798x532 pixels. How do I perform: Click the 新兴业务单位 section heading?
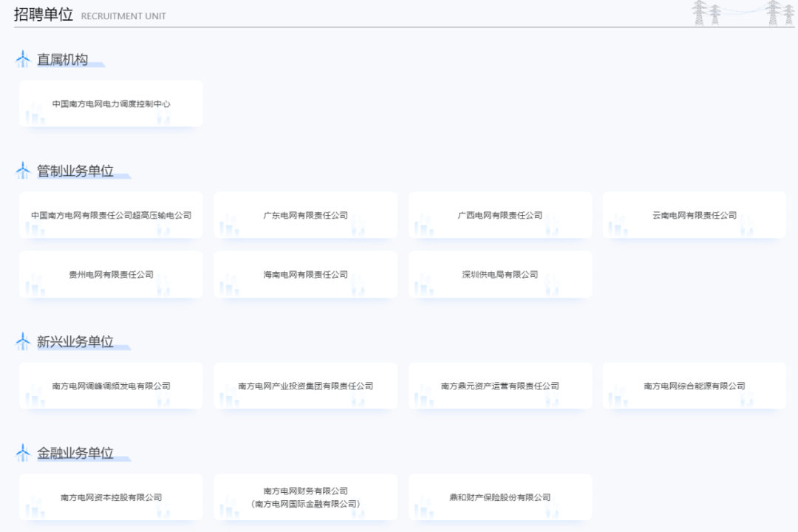75,341
